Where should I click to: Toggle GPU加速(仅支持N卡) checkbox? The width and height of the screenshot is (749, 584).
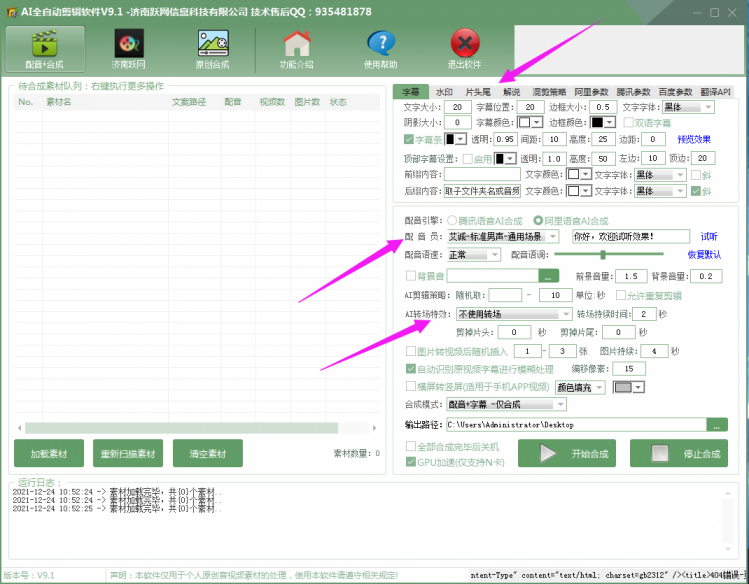click(410, 462)
